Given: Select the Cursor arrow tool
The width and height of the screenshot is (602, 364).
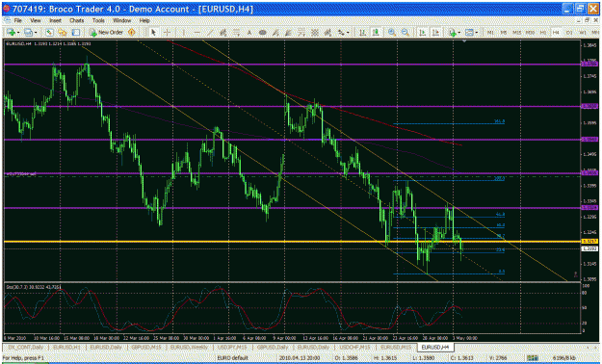Looking at the screenshot, I should pos(153,33).
